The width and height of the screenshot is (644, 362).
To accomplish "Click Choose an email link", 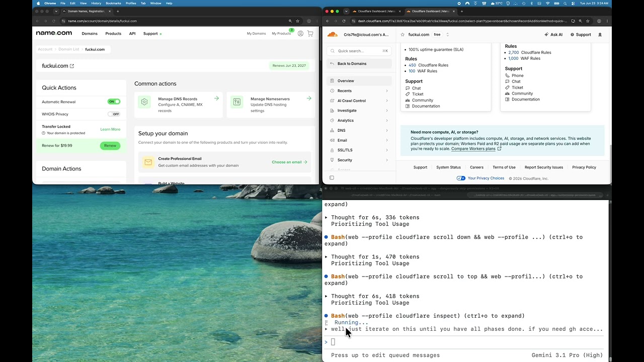I will [x=289, y=162].
